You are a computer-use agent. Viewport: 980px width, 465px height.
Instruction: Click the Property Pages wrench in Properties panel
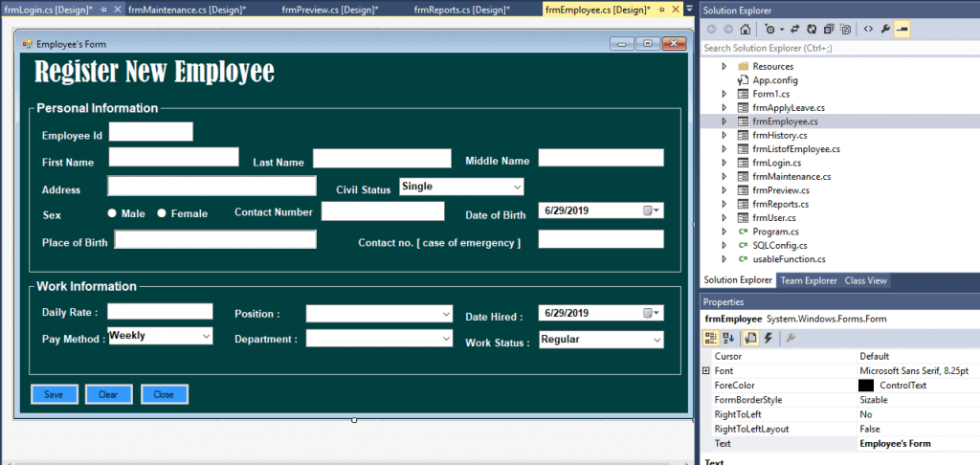click(x=790, y=338)
